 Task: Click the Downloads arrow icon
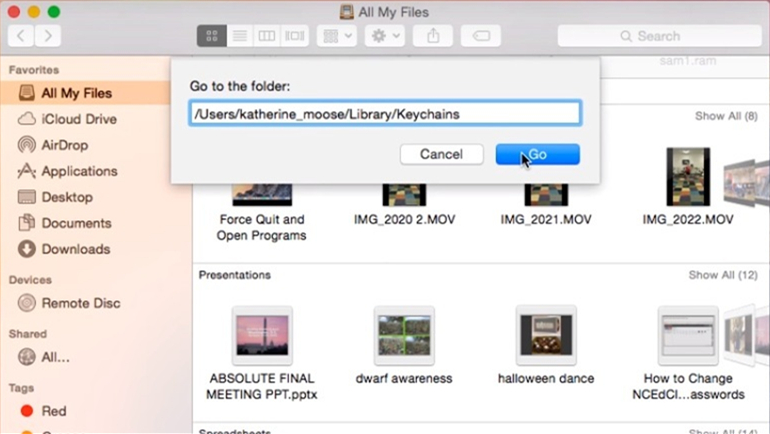pos(27,249)
